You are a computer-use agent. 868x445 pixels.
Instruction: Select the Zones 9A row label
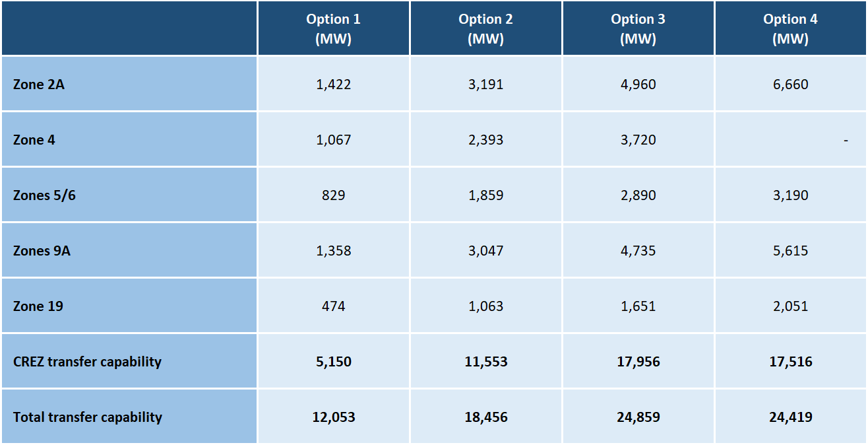coord(42,251)
